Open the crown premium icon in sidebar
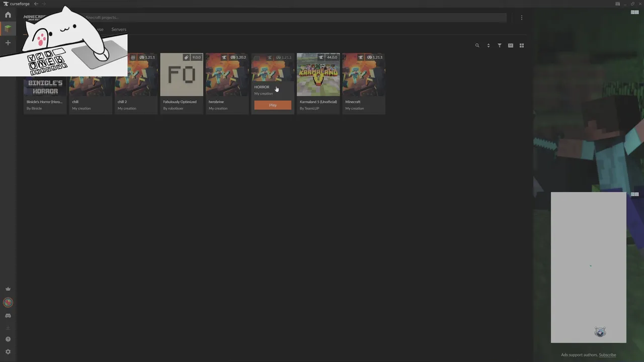 pyautogui.click(x=8, y=289)
